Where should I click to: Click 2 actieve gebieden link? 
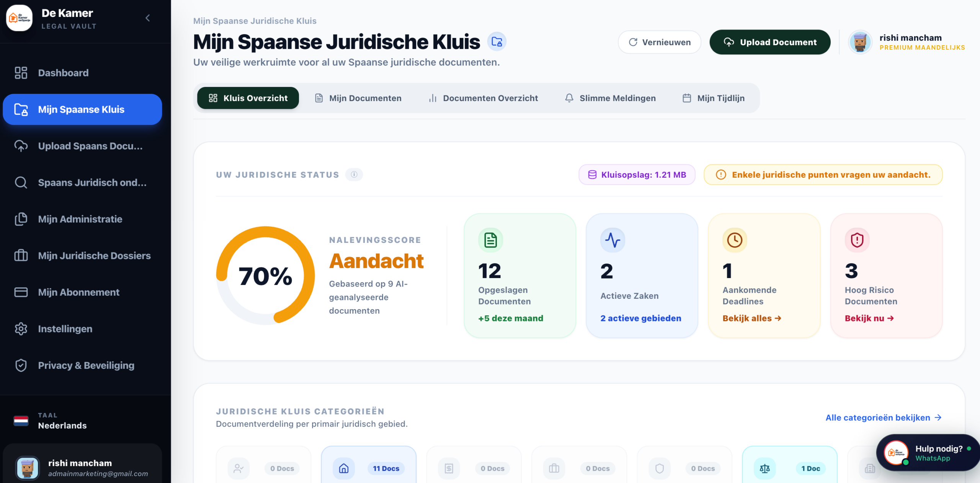click(x=641, y=318)
